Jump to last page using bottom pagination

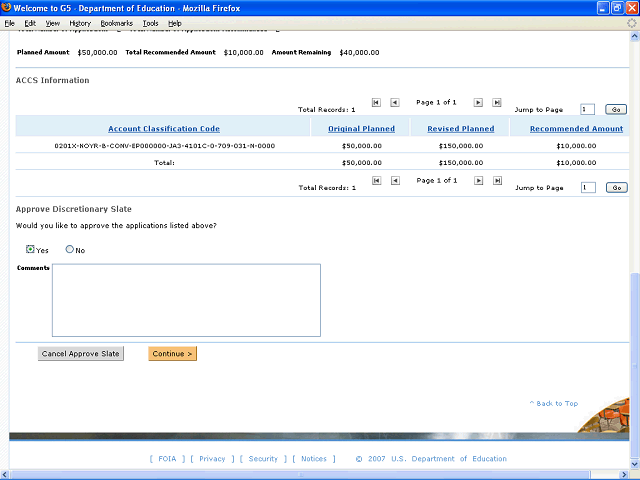pyautogui.click(x=497, y=180)
